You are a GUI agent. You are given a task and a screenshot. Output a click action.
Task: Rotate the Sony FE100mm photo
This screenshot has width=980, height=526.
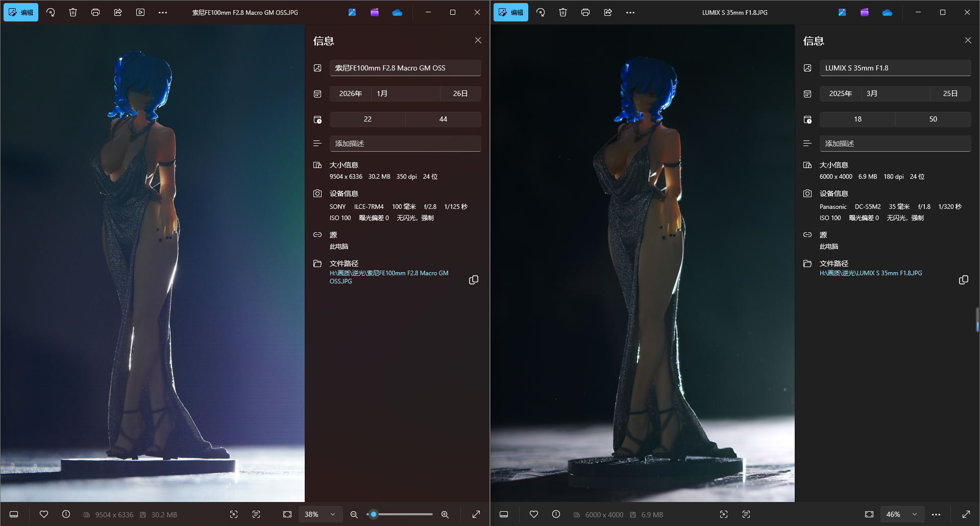pyautogui.click(x=51, y=12)
